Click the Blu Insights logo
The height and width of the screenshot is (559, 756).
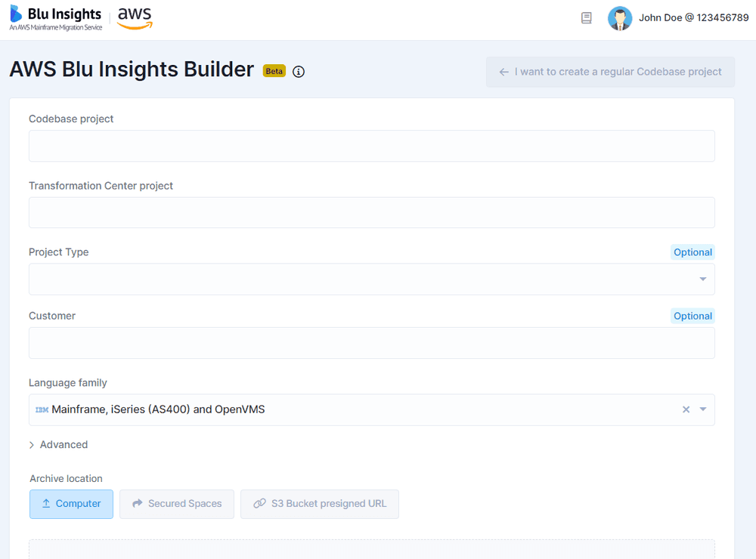pyautogui.click(x=55, y=18)
